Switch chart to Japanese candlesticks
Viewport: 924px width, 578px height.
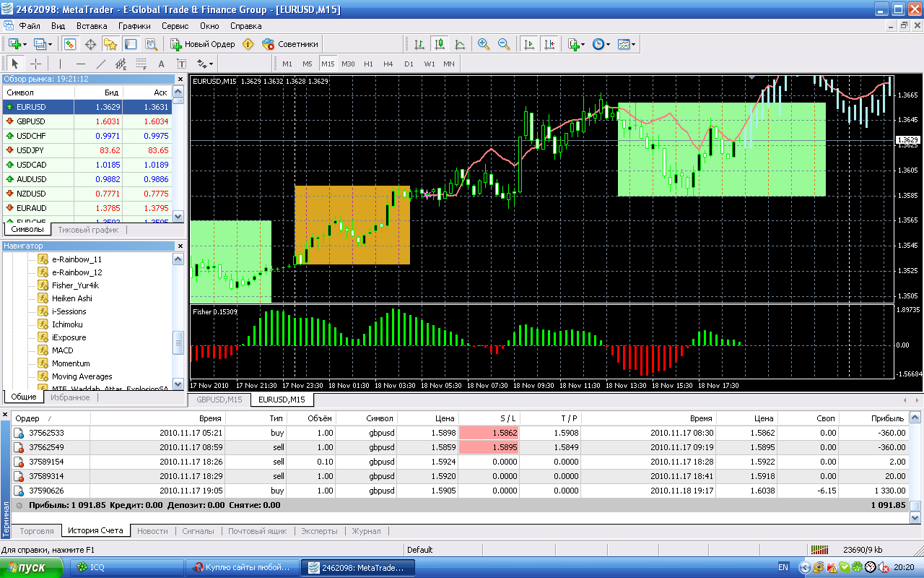coord(439,44)
